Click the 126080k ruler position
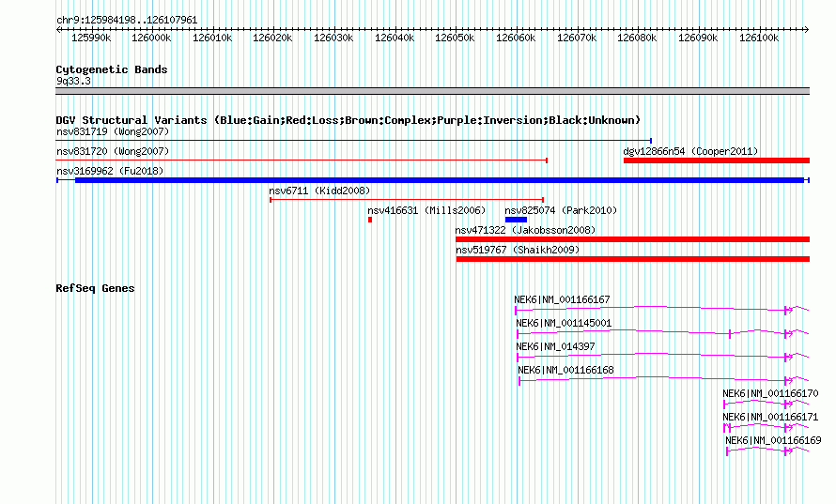 click(637, 38)
